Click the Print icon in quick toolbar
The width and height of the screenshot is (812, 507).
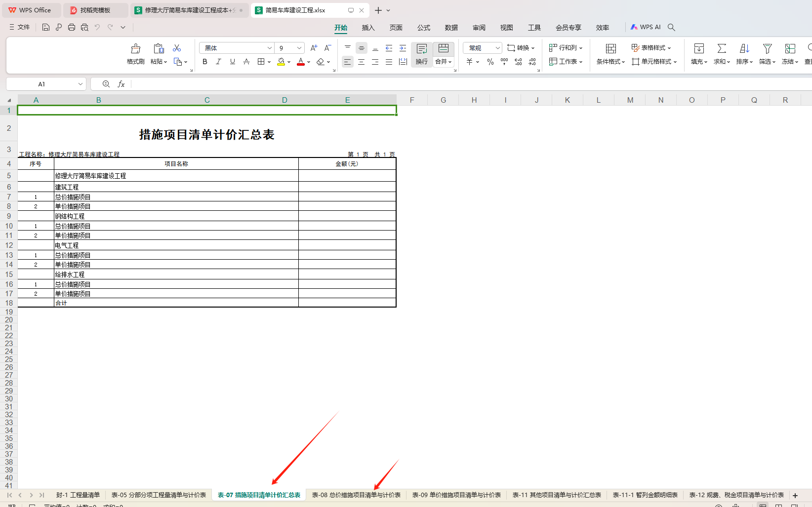pyautogui.click(x=72, y=27)
